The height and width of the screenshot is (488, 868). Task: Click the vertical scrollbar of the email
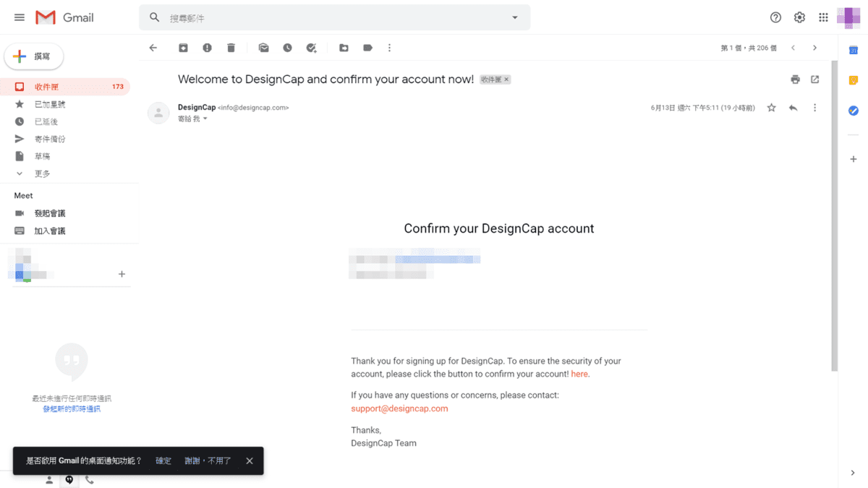click(x=834, y=217)
